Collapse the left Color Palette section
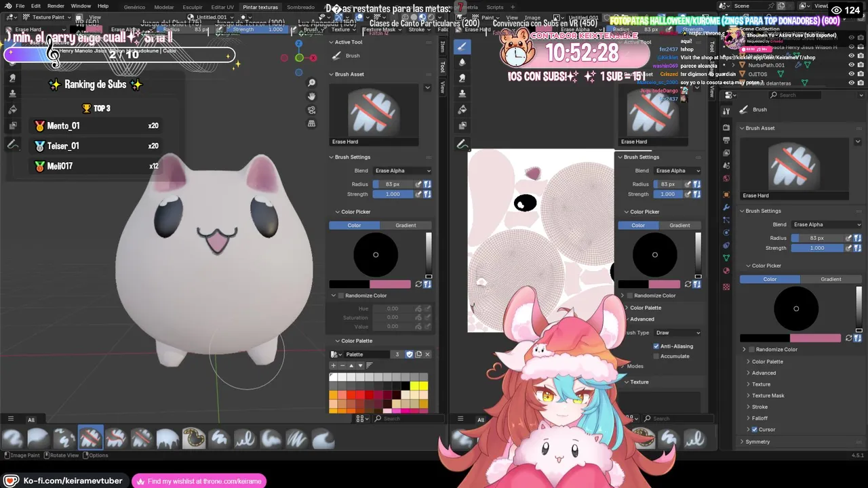The width and height of the screenshot is (868, 488). pyautogui.click(x=356, y=341)
